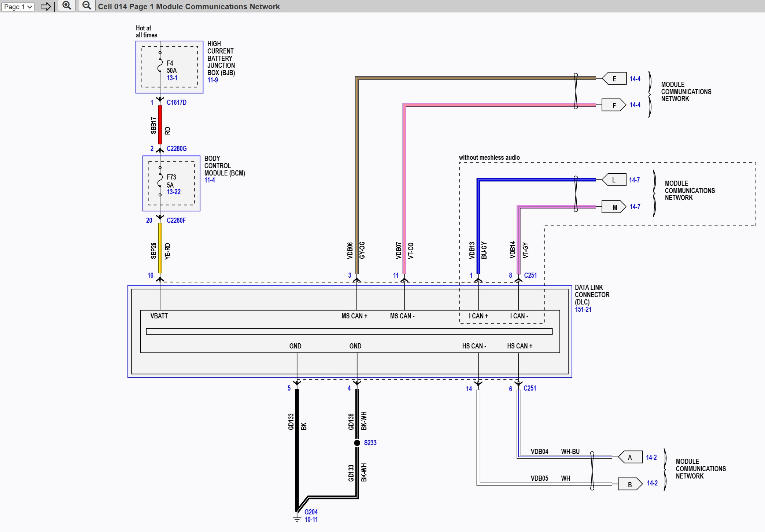The height and width of the screenshot is (532, 765).
Task: Open the 11-9 BJB reference link
Action: (x=212, y=80)
